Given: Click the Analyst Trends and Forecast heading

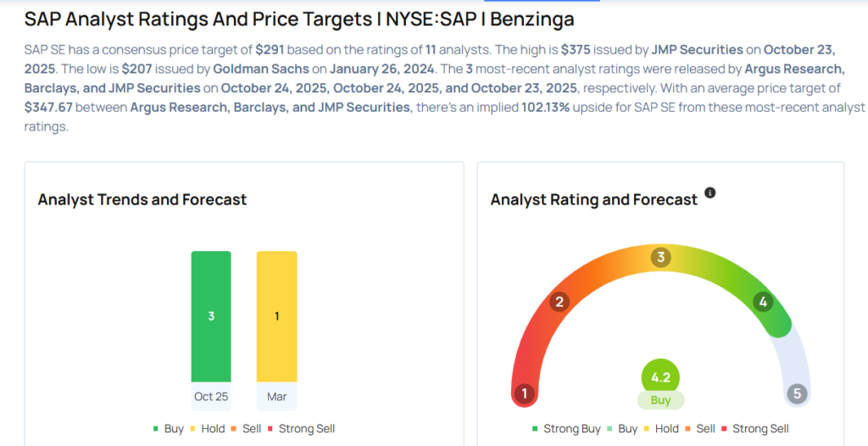Looking at the screenshot, I should click(142, 200).
